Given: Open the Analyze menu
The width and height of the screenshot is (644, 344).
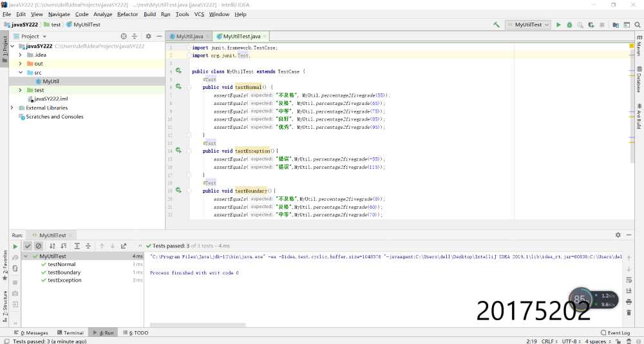Looking at the screenshot, I should 102,14.
